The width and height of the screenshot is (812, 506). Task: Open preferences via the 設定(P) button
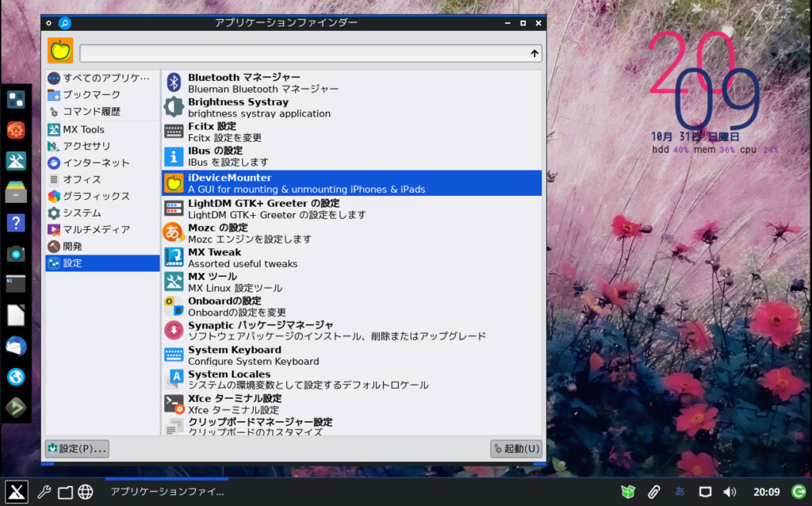(x=76, y=448)
